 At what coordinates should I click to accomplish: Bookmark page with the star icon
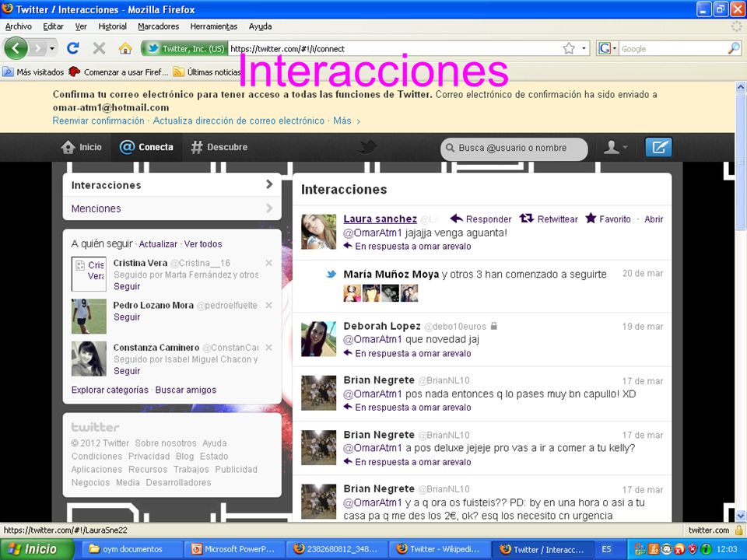click(569, 48)
